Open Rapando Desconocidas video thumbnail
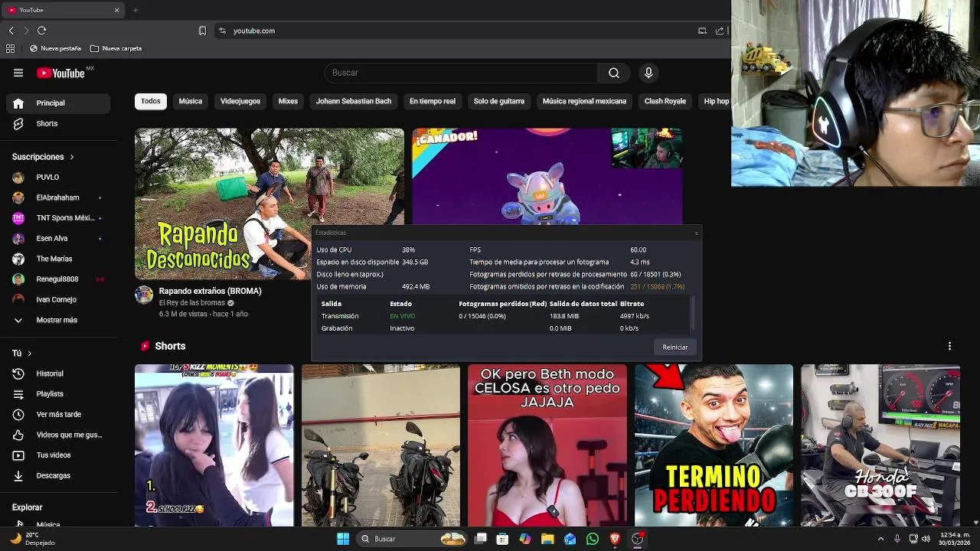The width and height of the screenshot is (980, 551). coord(224,204)
